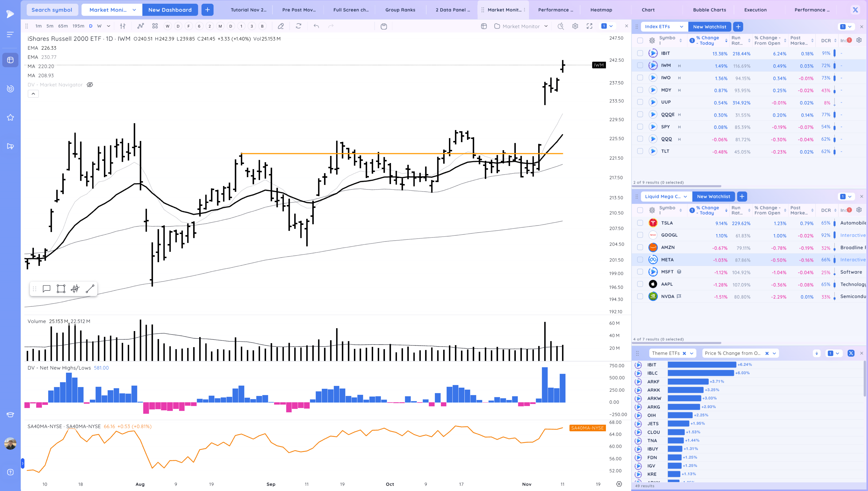Toggle DV Market Navigator visibility eye
The width and height of the screenshot is (868, 491).
click(90, 85)
